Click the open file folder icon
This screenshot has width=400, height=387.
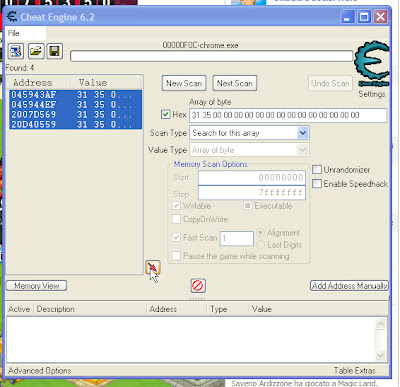click(x=36, y=51)
